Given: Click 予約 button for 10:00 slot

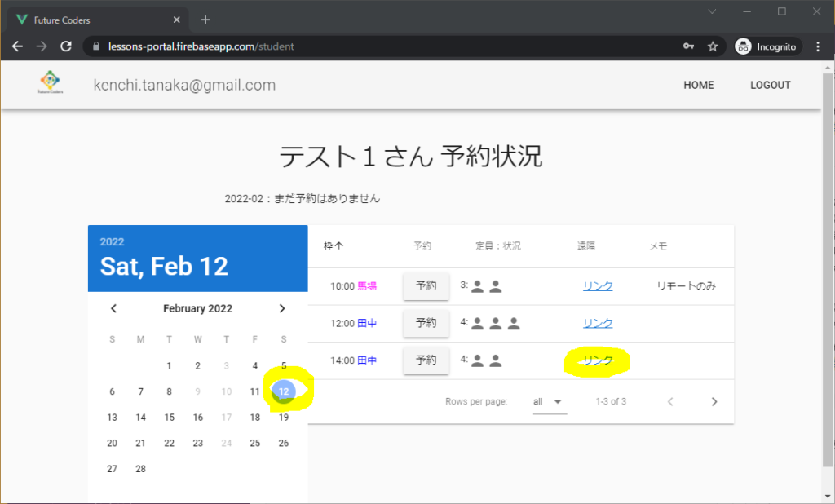Looking at the screenshot, I should tap(426, 286).
